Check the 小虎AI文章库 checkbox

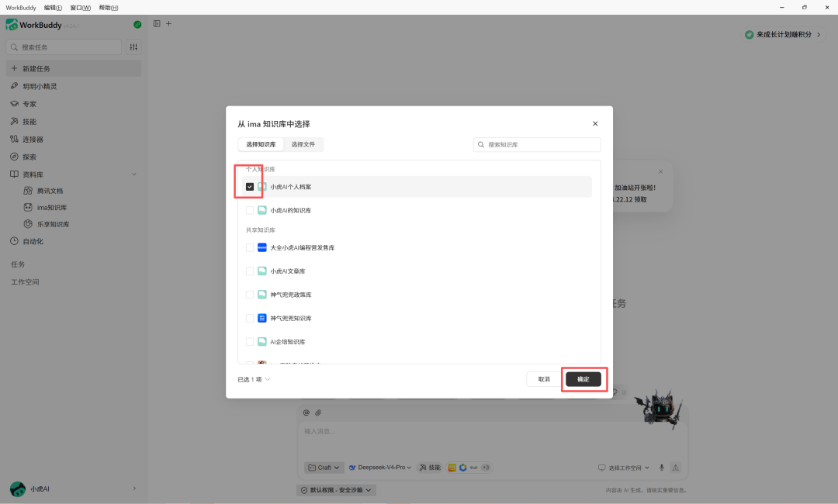(250, 271)
